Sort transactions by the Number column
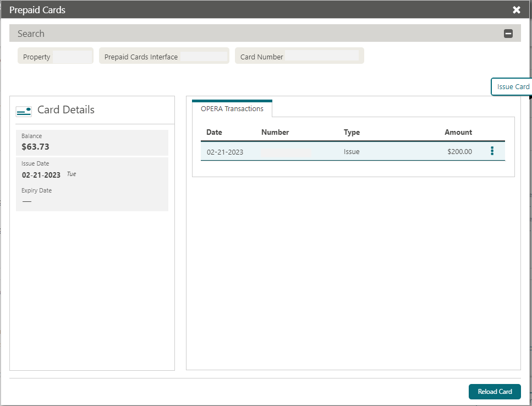Viewport: 532px width, 406px height. [x=275, y=132]
